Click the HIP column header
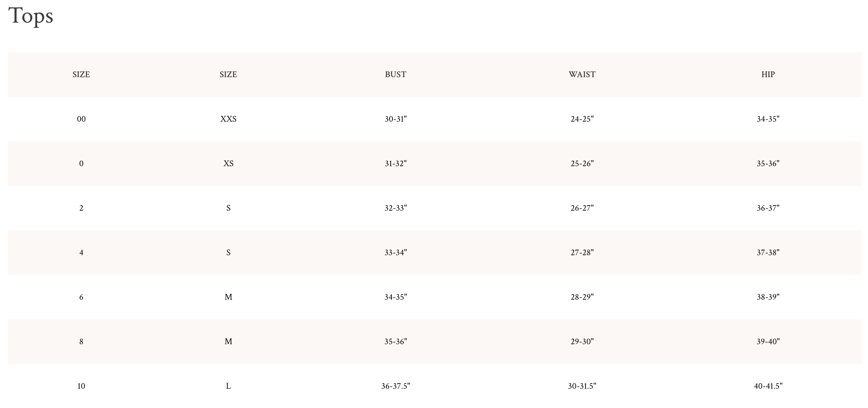The image size is (868, 408). [x=768, y=75]
